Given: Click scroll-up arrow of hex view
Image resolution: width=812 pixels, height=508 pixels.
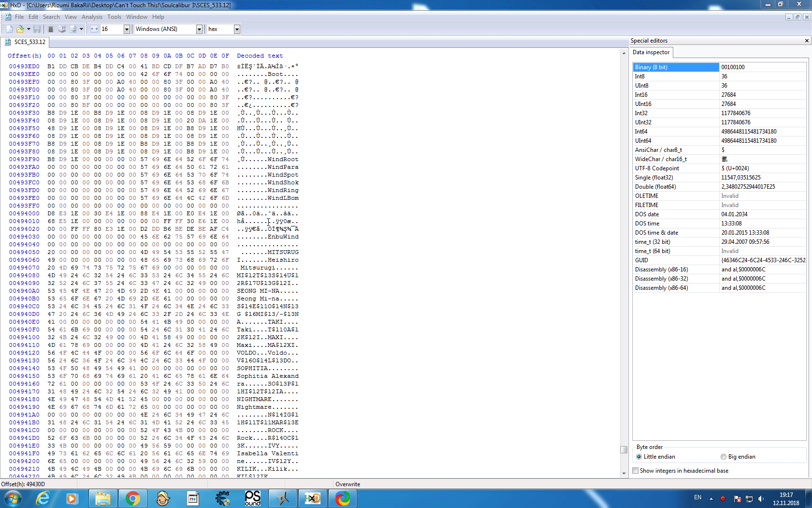Looking at the screenshot, I should [623, 53].
